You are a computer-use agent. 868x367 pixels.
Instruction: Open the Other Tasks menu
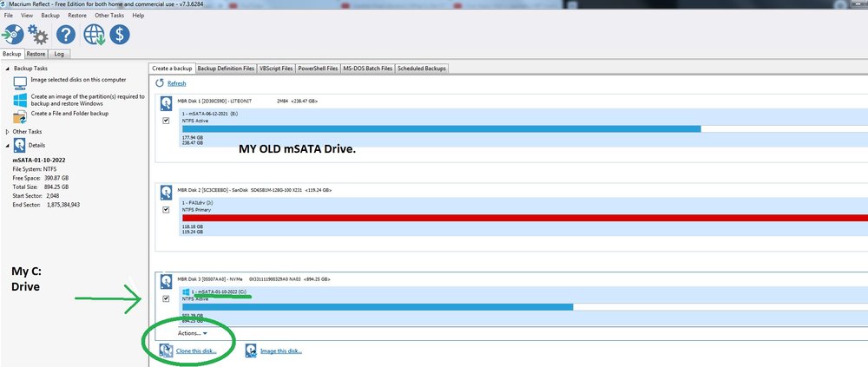tap(108, 16)
